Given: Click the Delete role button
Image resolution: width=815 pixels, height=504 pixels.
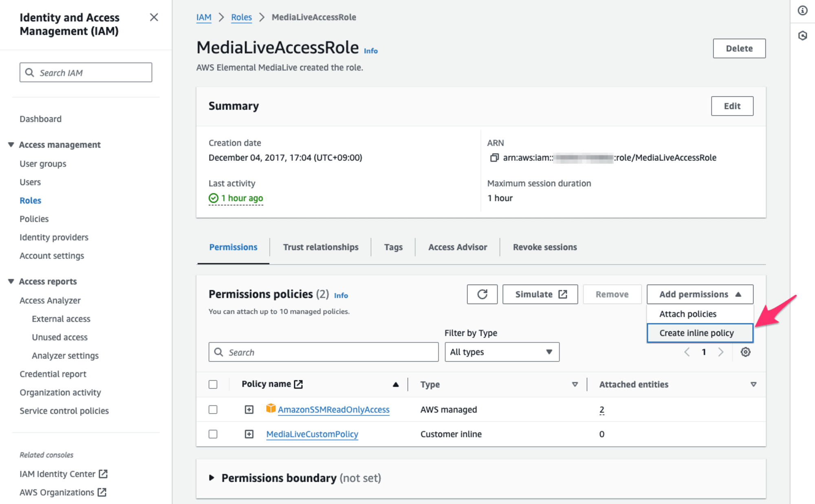Looking at the screenshot, I should click(739, 48).
